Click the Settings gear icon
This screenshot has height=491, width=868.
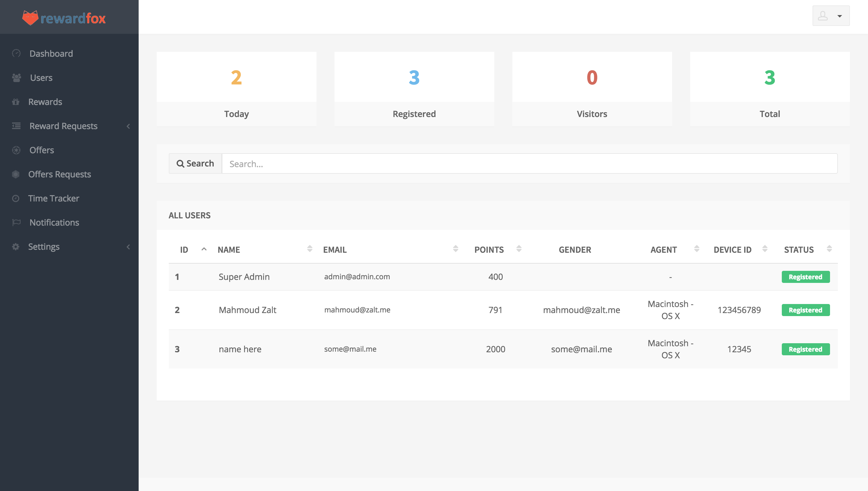click(x=15, y=246)
